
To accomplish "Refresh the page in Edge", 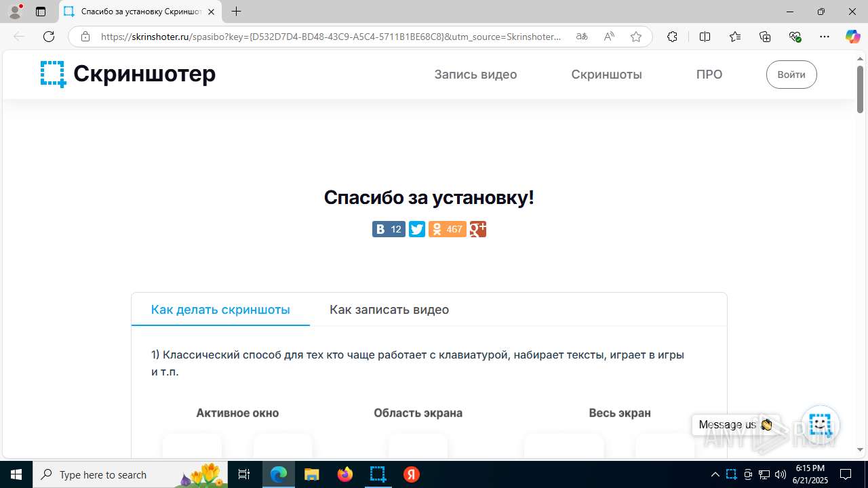I will click(x=49, y=37).
